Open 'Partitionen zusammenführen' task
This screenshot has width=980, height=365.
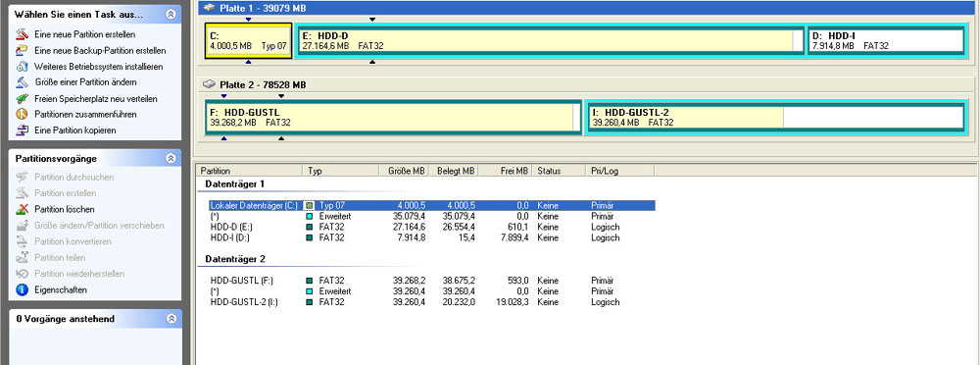tap(85, 115)
